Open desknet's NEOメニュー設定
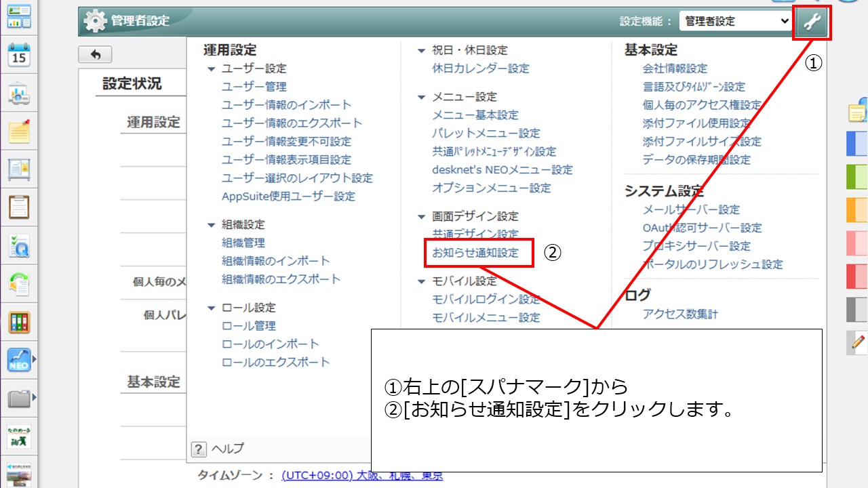868x488 pixels. (x=502, y=170)
